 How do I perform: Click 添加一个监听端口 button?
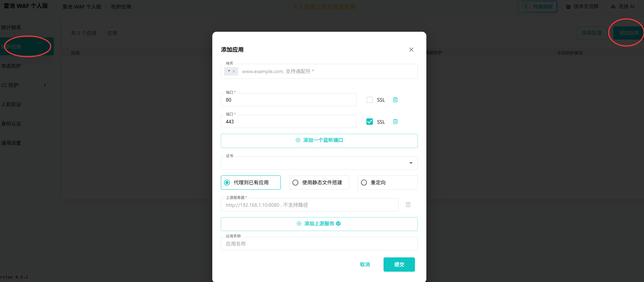[319, 140]
